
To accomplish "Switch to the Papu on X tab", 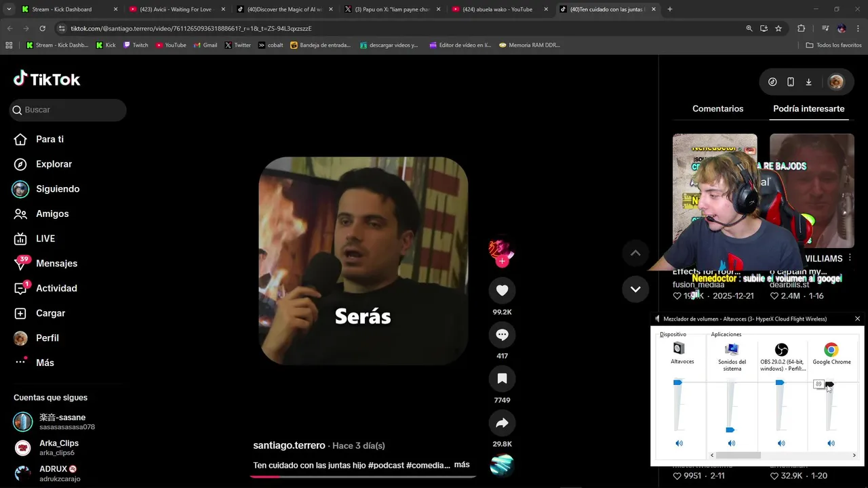I will 392,9.
